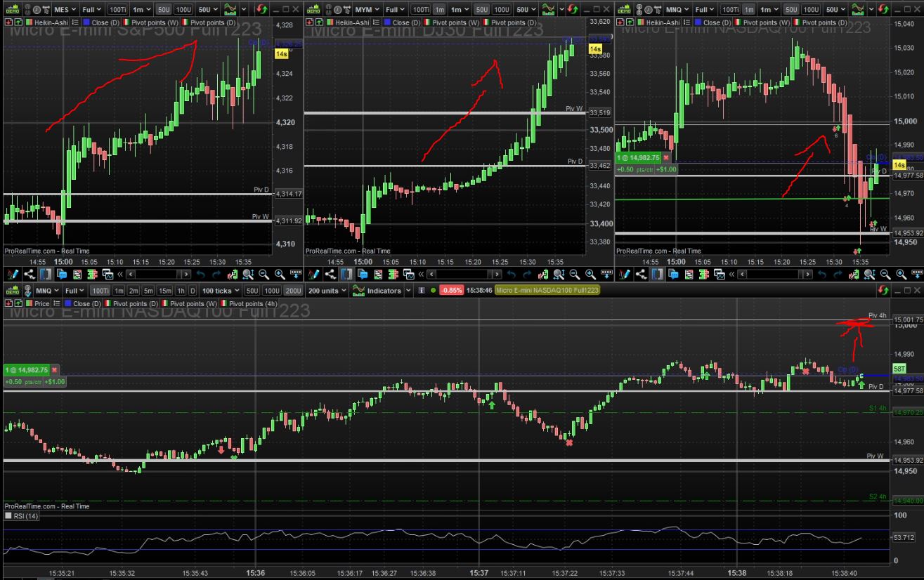Click the -0.85% change badge
924x580 pixels.
pyautogui.click(x=451, y=290)
